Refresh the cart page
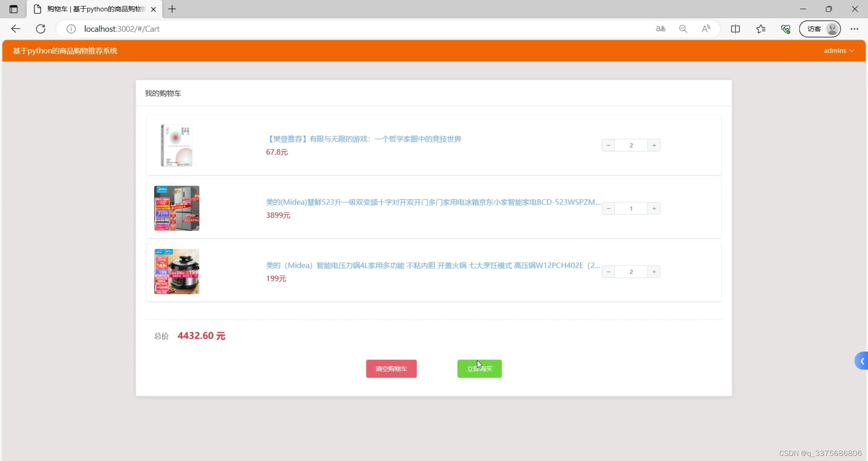This screenshot has height=461, width=868. click(x=41, y=29)
